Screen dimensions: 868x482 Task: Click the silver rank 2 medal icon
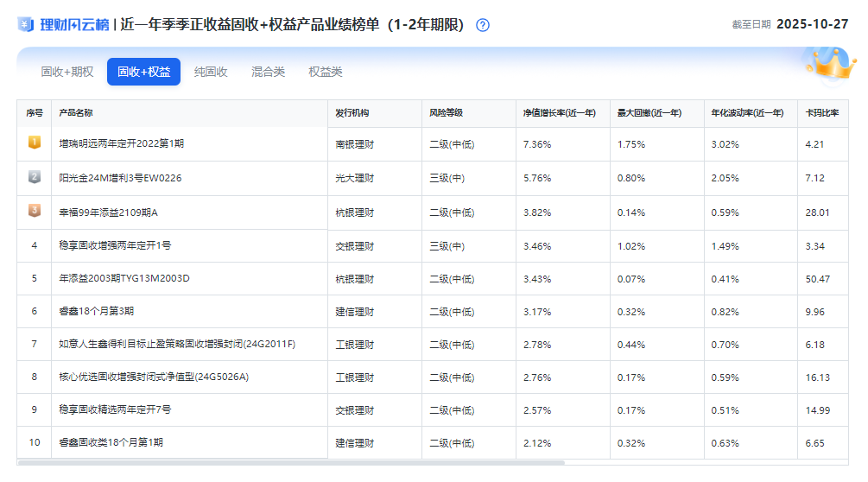(x=35, y=177)
